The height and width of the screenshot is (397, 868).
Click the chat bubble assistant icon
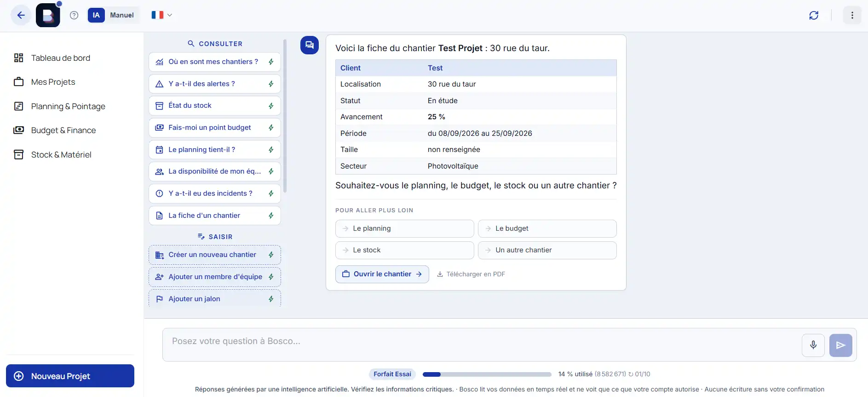point(310,45)
